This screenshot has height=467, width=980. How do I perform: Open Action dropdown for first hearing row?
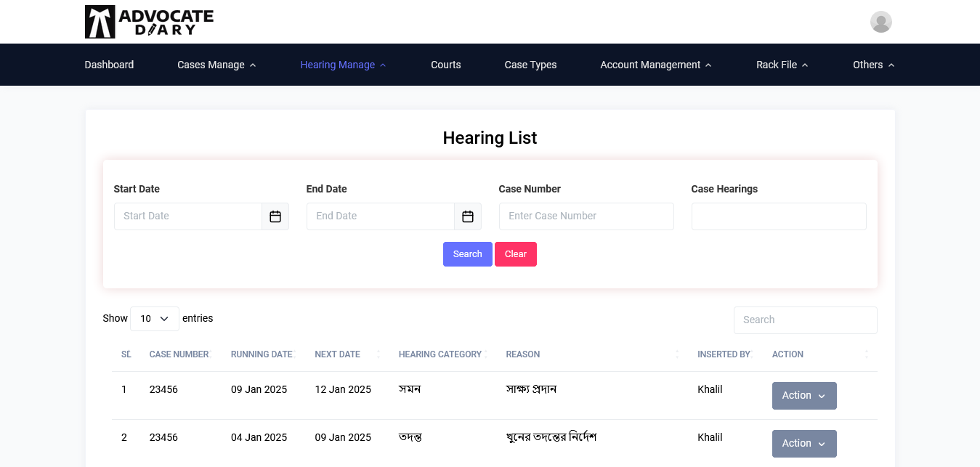803,396
